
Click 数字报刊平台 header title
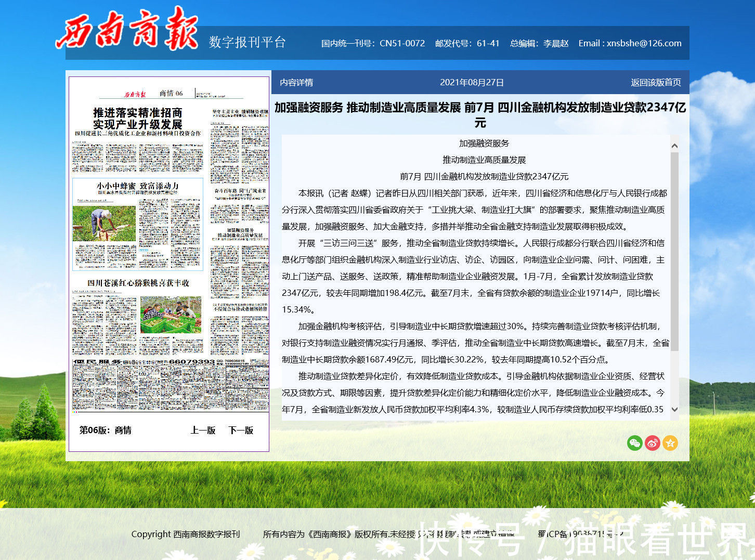click(x=248, y=42)
